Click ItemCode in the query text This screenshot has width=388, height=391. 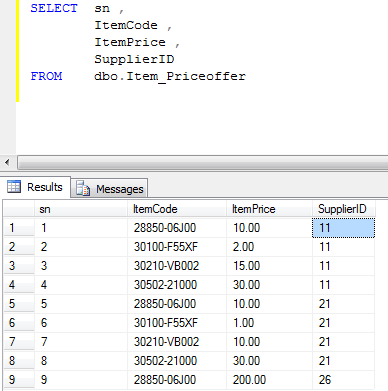tap(126, 25)
